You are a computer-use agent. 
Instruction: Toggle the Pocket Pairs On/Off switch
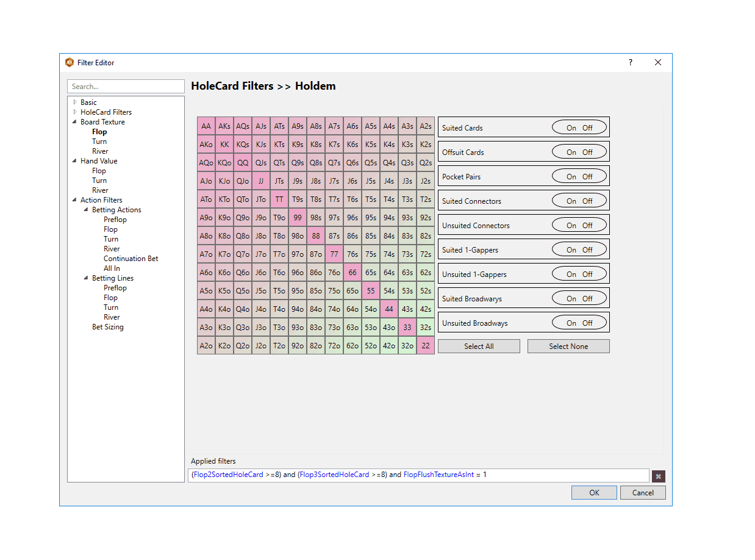(x=579, y=176)
